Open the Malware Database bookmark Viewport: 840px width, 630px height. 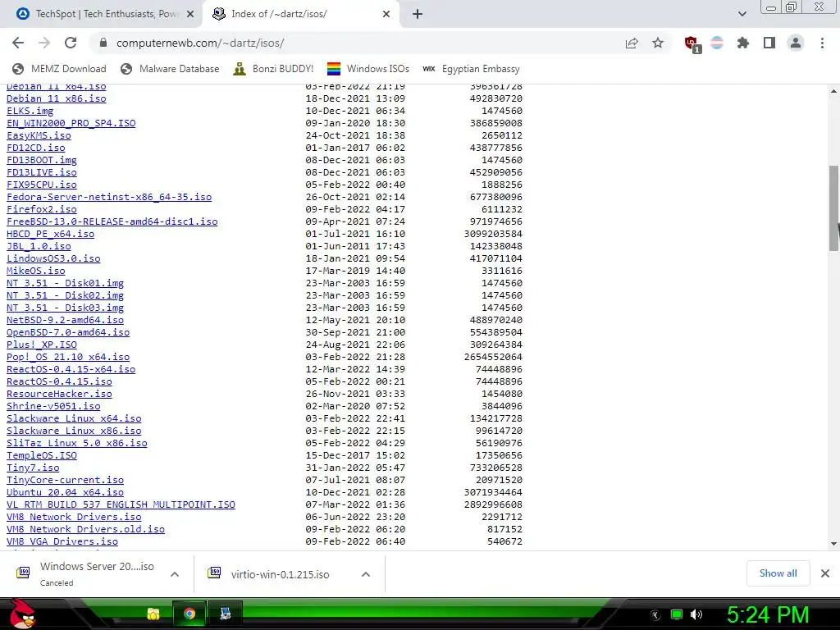pyautogui.click(x=170, y=69)
